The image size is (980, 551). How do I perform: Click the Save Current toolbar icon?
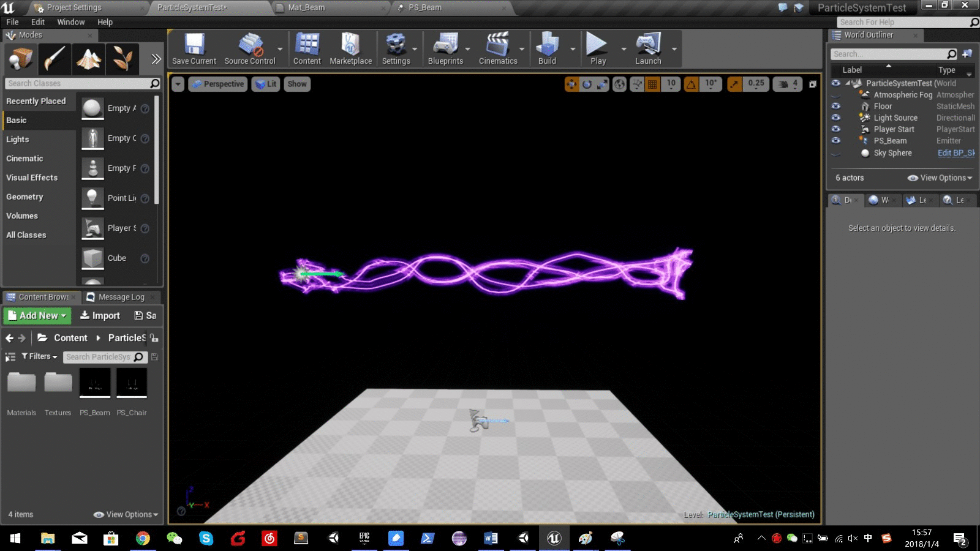tap(194, 49)
